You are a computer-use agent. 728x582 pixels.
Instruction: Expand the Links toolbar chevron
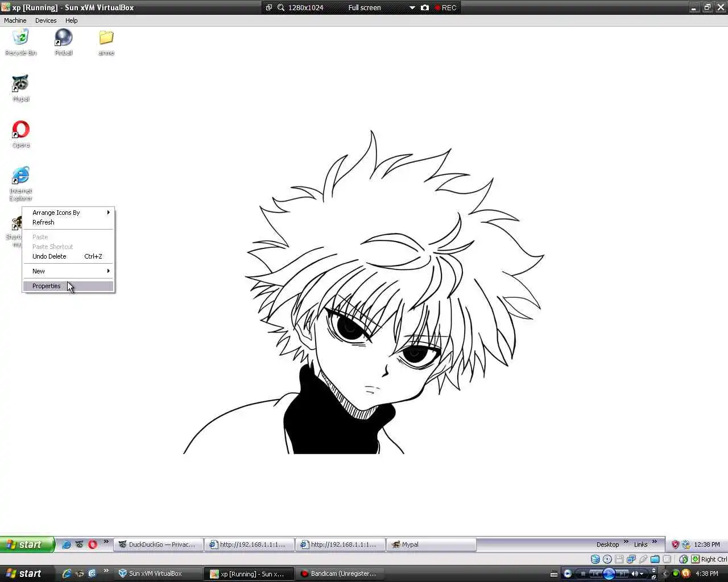point(655,542)
